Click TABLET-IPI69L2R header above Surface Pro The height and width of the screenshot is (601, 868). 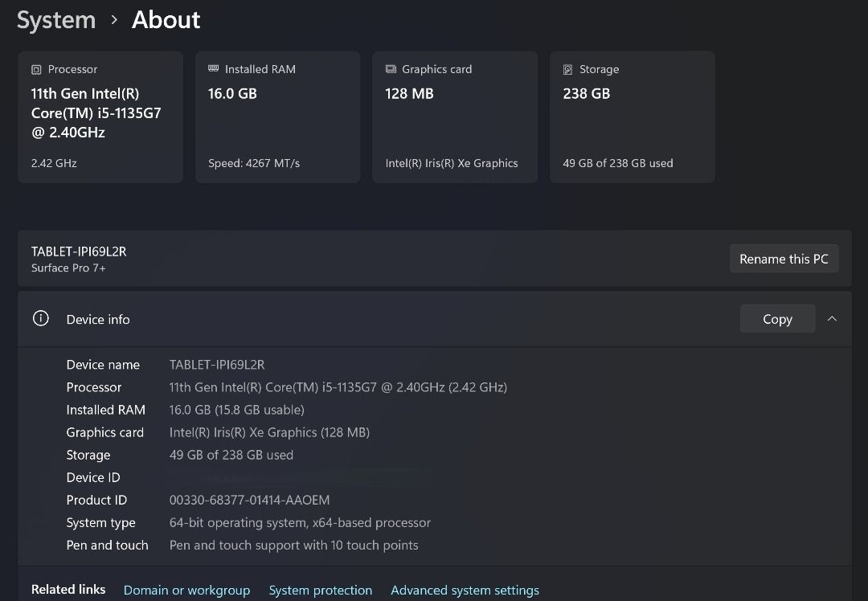pyautogui.click(x=79, y=251)
